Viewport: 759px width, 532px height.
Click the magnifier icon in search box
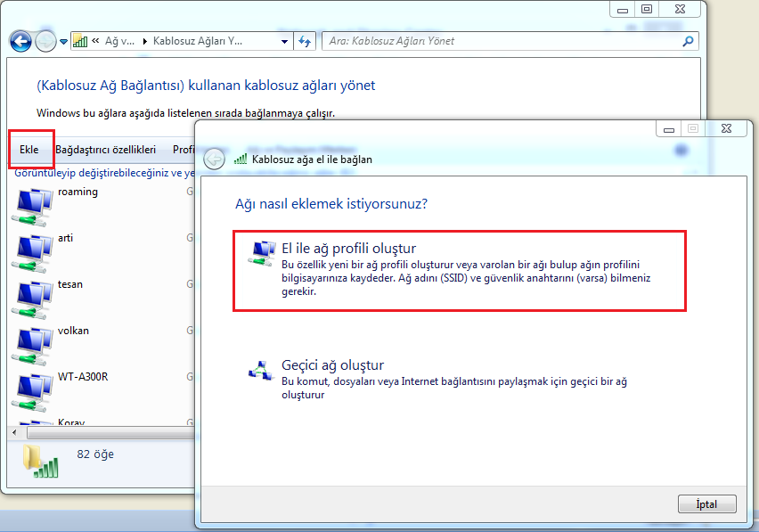pyautogui.click(x=687, y=41)
